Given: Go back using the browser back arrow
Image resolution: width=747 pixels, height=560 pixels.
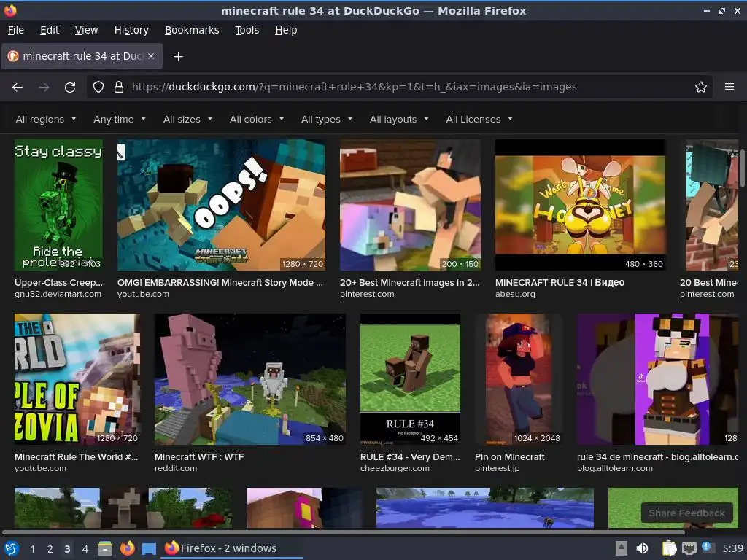Looking at the screenshot, I should [18, 87].
